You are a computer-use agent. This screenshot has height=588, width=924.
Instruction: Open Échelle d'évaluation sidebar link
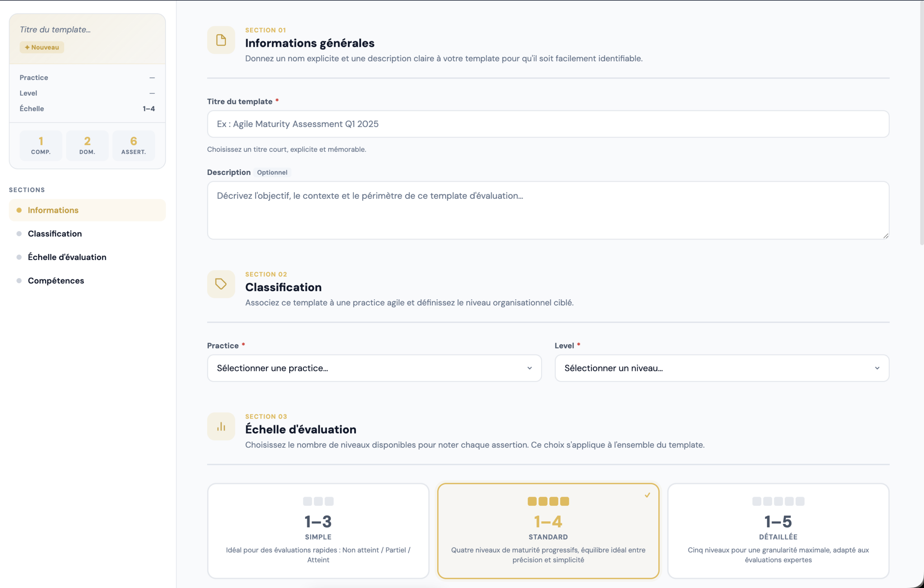click(x=67, y=257)
